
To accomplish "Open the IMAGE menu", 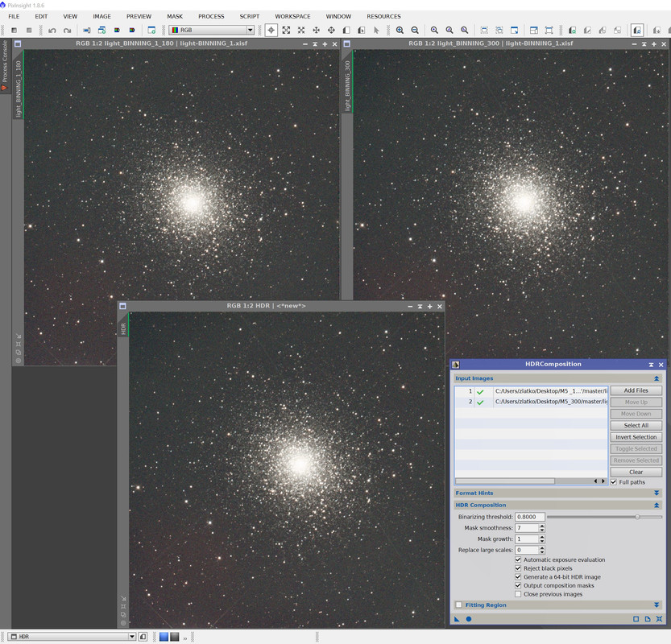I will pyautogui.click(x=101, y=16).
